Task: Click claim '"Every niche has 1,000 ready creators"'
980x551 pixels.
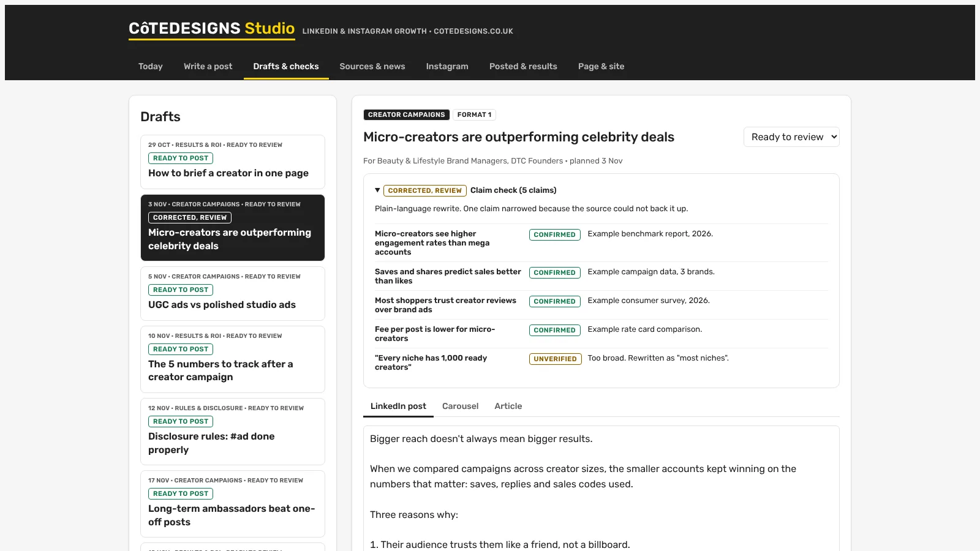Action: pos(431,362)
